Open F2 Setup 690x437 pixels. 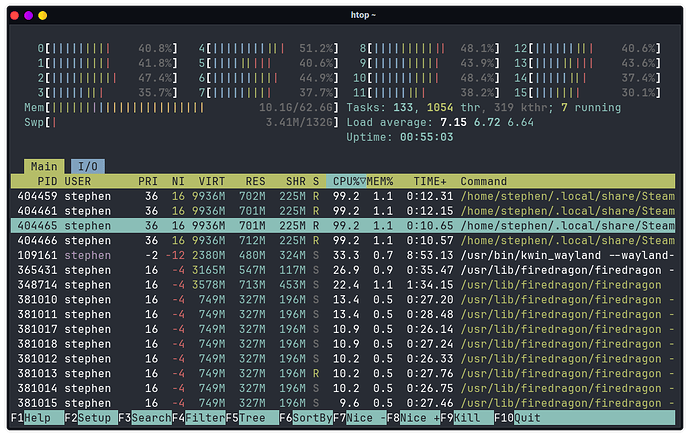coord(91,418)
